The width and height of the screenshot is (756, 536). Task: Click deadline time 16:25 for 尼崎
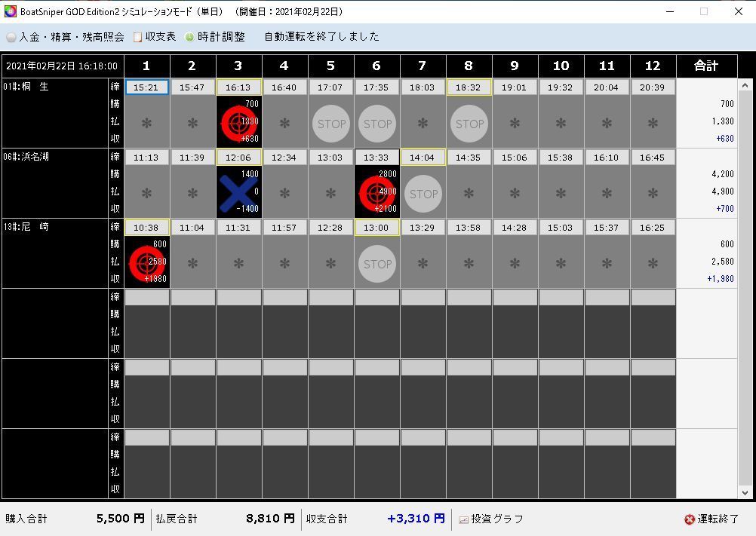(x=653, y=228)
